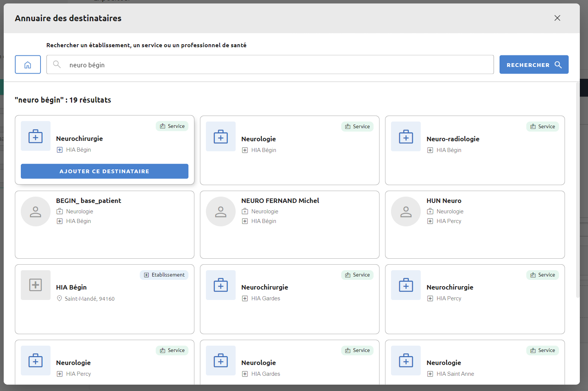The image size is (588, 391).
Task: Click Service badge on Neurochirurgie HIA Percy card
Action: click(x=543, y=275)
